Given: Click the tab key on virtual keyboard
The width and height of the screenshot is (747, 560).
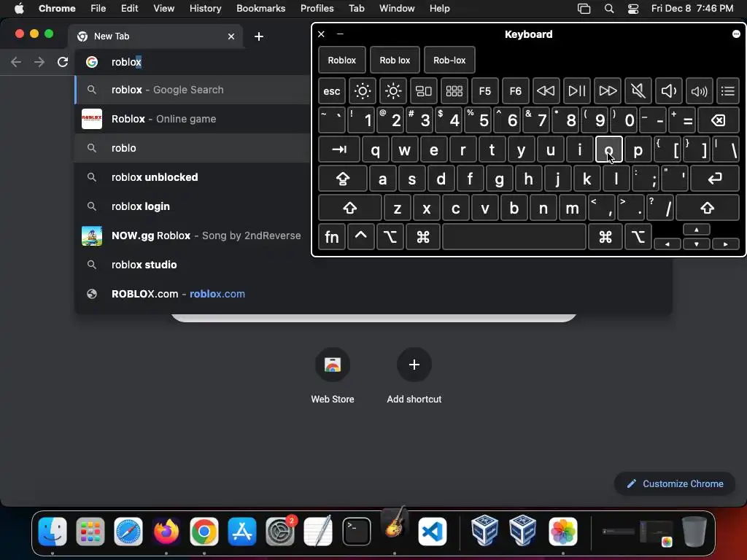Looking at the screenshot, I should pos(339,149).
